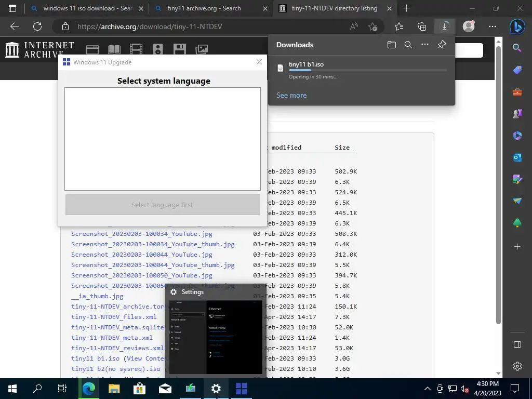Viewport: 532px width, 399px height.
Task: Open Microsoft Store from taskbar
Action: click(139, 389)
